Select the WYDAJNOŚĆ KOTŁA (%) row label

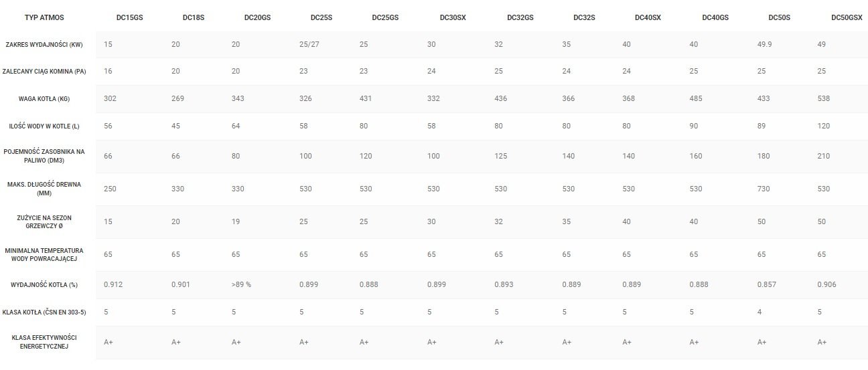[44, 285]
